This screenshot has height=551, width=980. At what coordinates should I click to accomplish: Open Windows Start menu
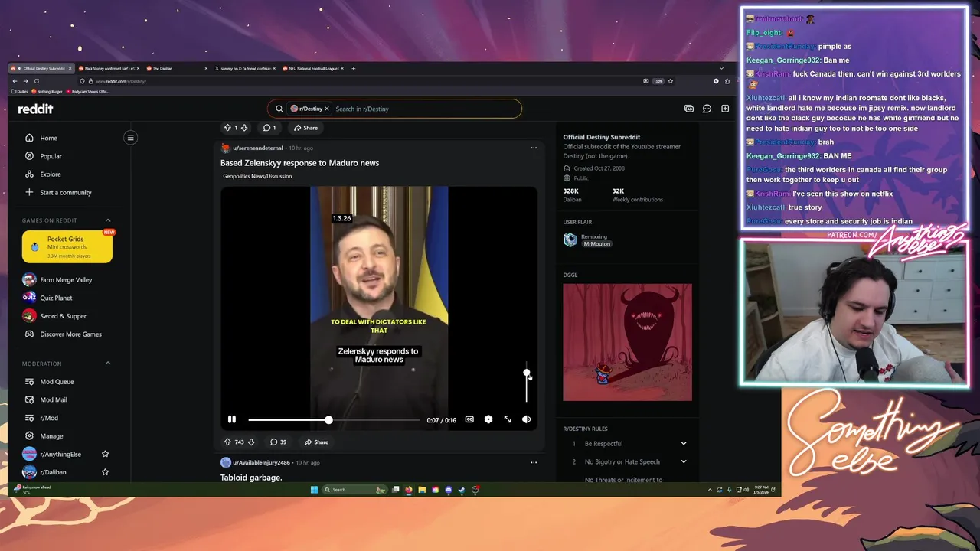[314, 490]
